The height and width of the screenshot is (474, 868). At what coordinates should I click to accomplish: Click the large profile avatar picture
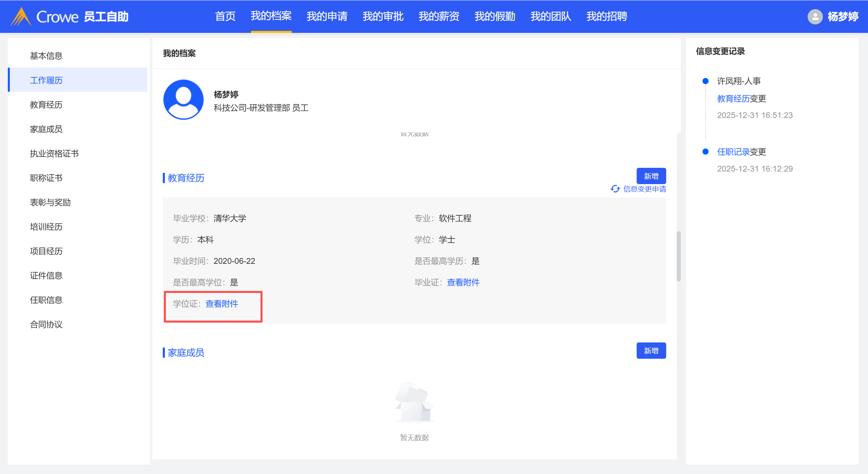tap(183, 100)
